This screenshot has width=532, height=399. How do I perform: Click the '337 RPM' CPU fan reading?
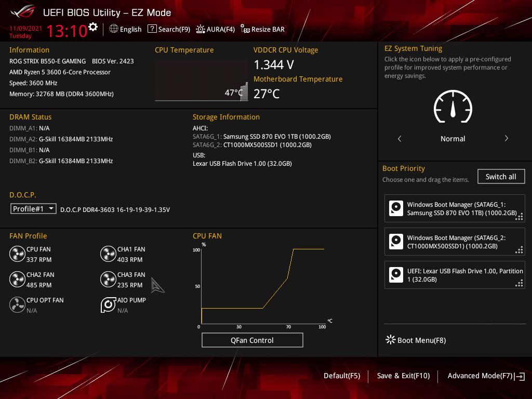tap(39, 260)
